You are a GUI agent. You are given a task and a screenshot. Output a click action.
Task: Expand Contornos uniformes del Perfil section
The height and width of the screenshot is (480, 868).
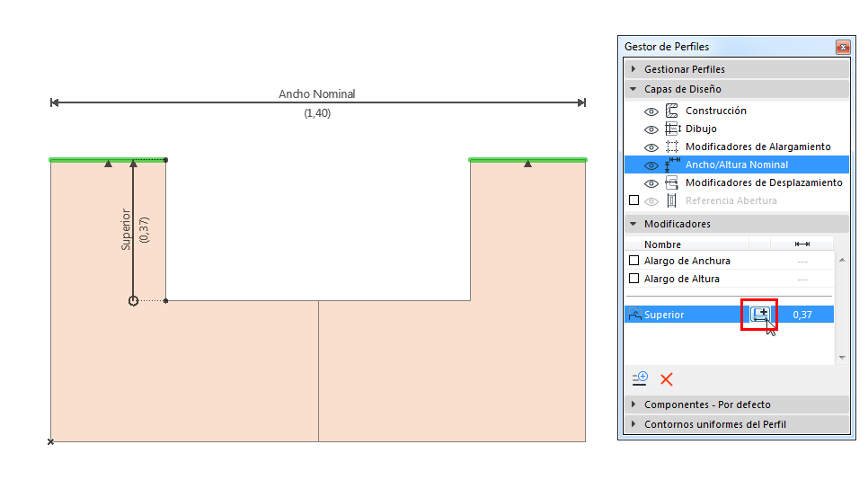click(737, 424)
